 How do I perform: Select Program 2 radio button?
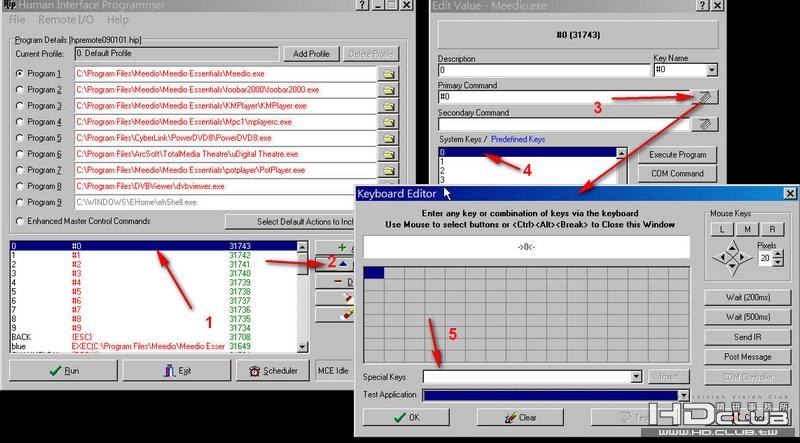tap(20, 90)
